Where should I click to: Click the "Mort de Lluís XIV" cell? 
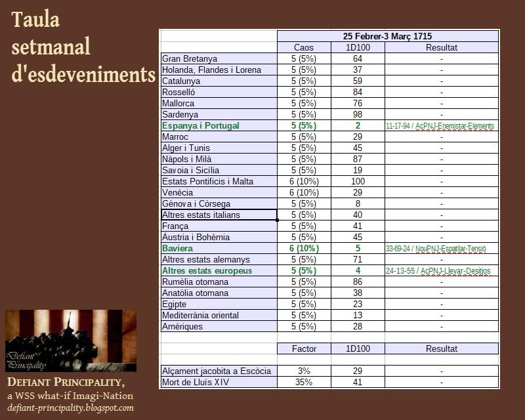click(219, 382)
